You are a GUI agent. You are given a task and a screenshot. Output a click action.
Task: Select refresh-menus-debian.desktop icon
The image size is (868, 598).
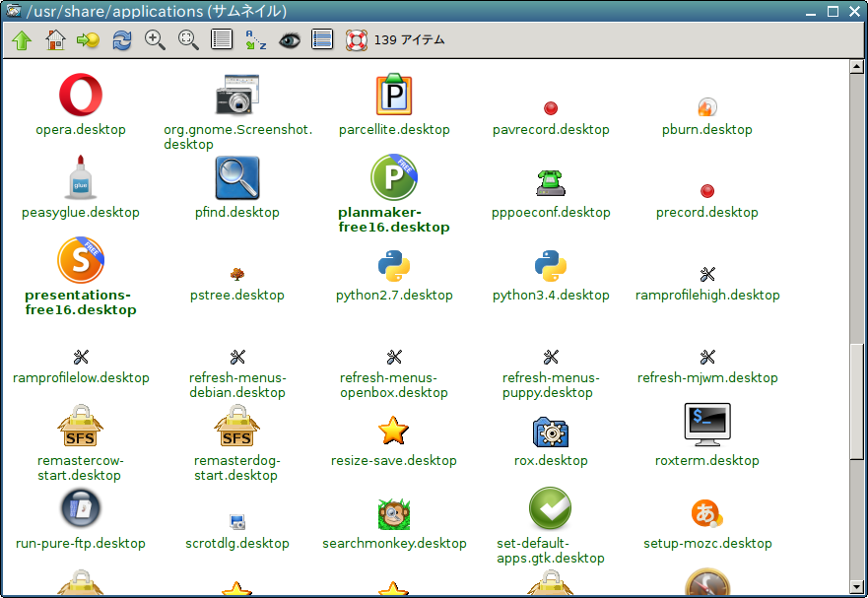coord(237,358)
